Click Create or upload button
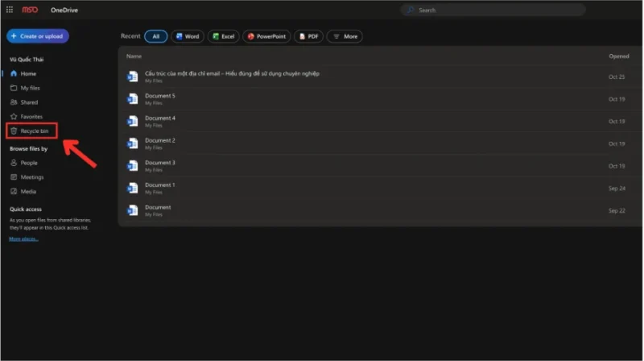The width and height of the screenshot is (644, 361). [38, 36]
